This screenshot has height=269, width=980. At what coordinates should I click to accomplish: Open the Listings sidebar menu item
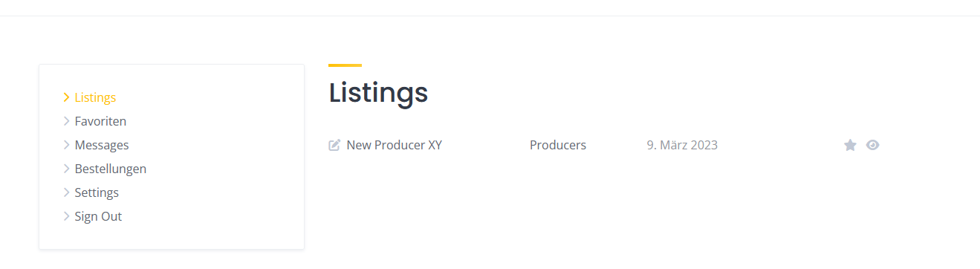tap(95, 97)
